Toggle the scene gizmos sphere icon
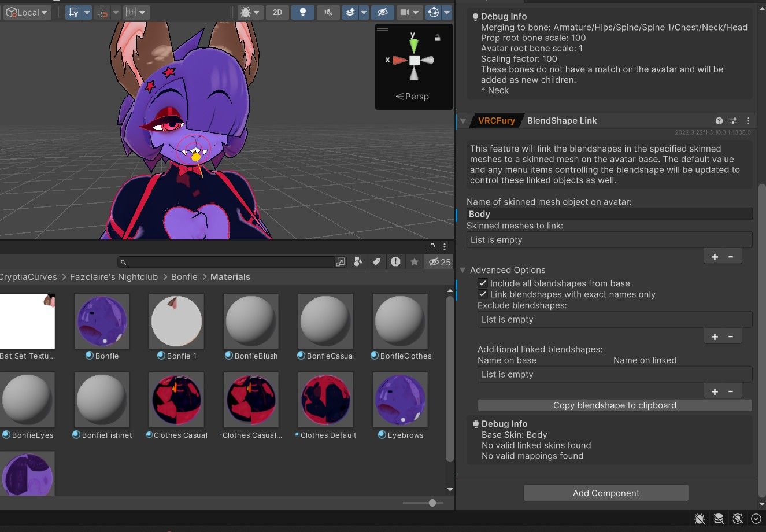The width and height of the screenshot is (766, 532). pyautogui.click(x=433, y=12)
